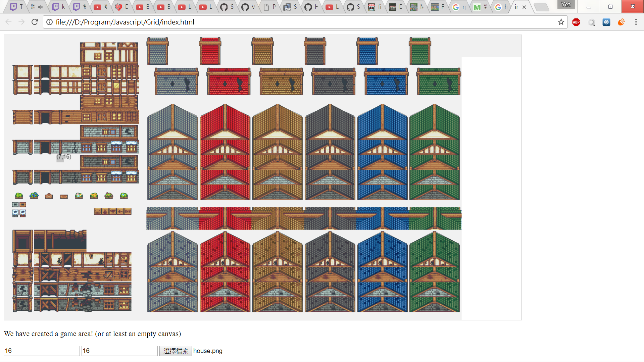Open a new tab

[x=541, y=7]
